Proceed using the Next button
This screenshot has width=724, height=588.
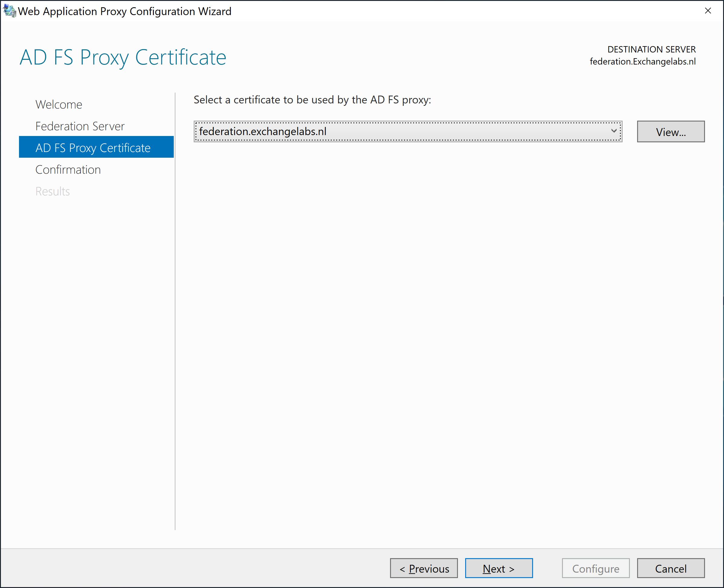click(498, 569)
